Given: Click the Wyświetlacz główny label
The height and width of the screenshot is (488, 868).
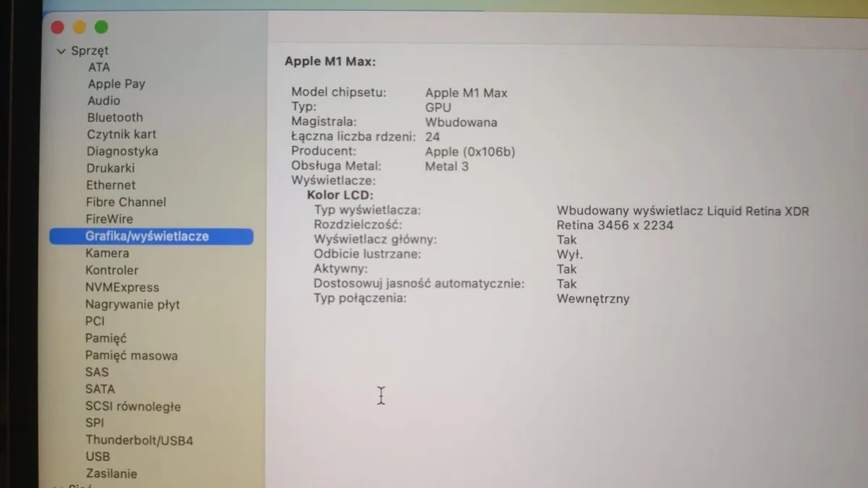Looking at the screenshot, I should click(375, 240).
